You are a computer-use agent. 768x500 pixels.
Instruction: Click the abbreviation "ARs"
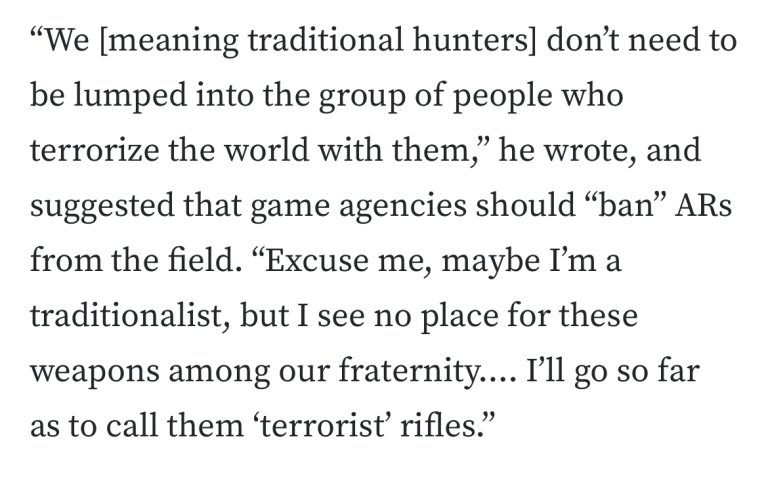pyautogui.click(x=703, y=206)
